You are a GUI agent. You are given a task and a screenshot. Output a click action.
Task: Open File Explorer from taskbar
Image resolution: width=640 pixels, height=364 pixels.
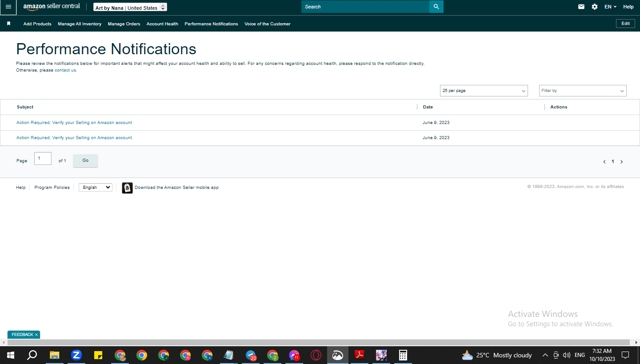pyautogui.click(x=54, y=355)
